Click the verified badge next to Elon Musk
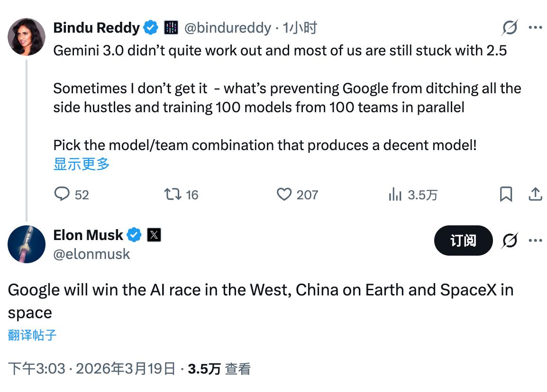The width and height of the screenshot is (547, 392). coord(135,235)
